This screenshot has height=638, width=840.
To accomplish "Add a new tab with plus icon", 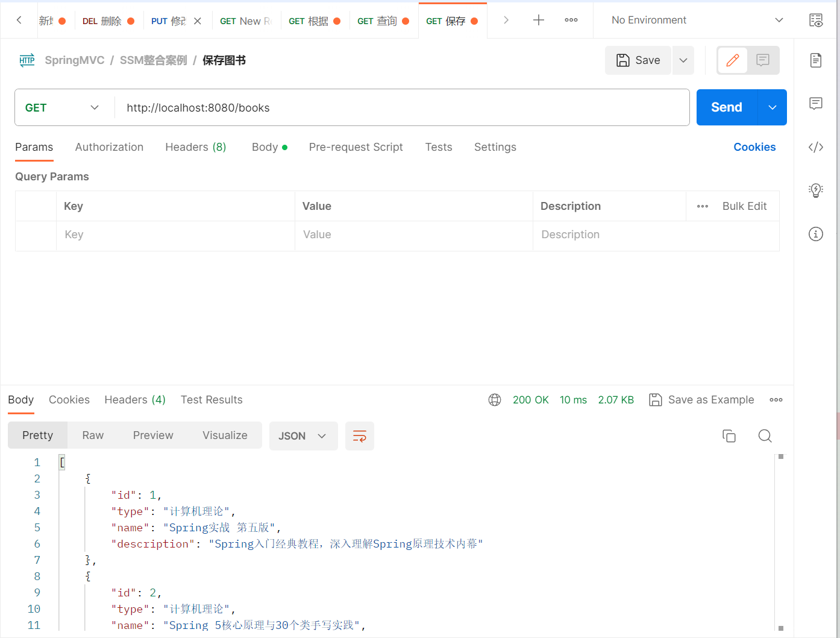I will coord(539,21).
